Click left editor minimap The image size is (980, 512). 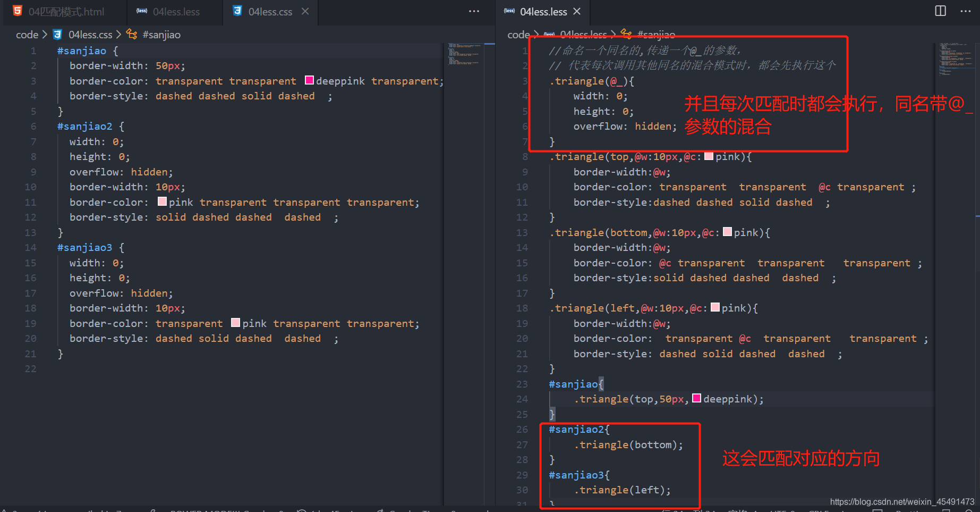click(x=464, y=54)
